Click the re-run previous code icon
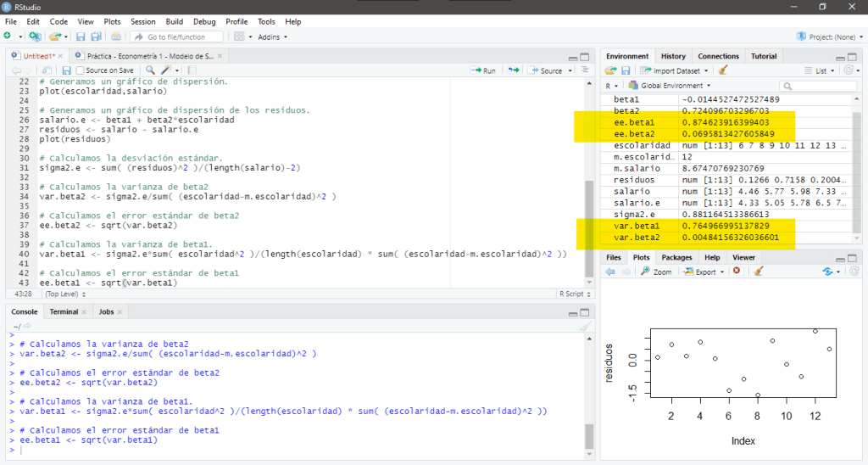Viewport: 868px width, 465px height. 514,70
